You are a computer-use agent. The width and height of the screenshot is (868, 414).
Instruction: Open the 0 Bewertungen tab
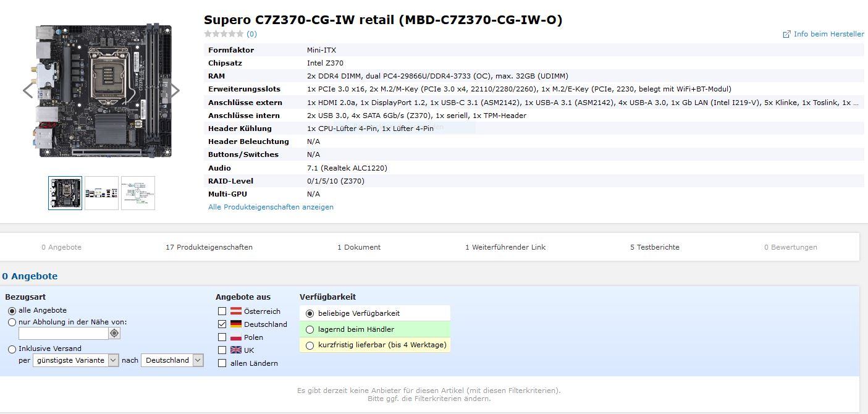[x=791, y=247]
